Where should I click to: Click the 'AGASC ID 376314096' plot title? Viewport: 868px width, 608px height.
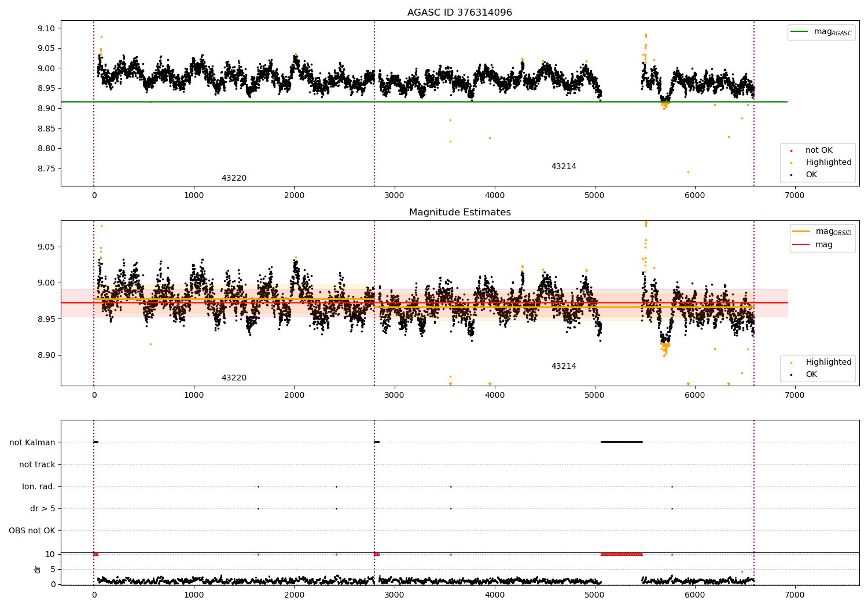[x=459, y=13]
